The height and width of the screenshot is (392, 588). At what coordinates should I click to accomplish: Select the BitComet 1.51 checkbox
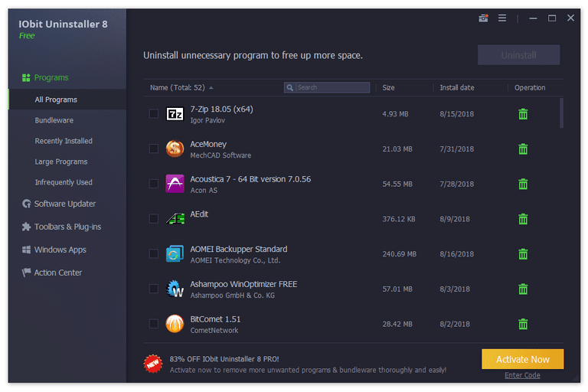pos(154,323)
